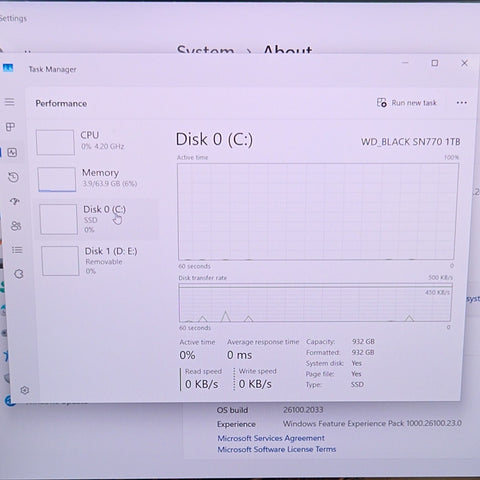Click the WD_BLACK SN770 1TB model label

(x=411, y=142)
